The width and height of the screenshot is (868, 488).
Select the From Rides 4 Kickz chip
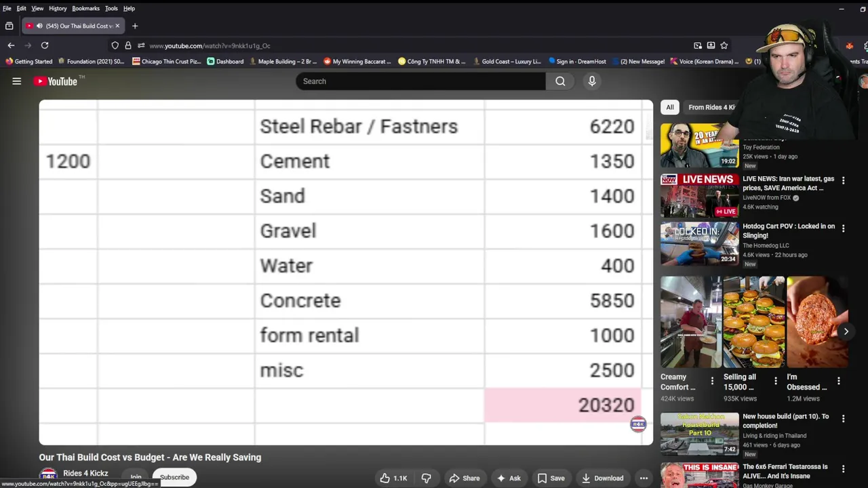pyautogui.click(x=711, y=107)
